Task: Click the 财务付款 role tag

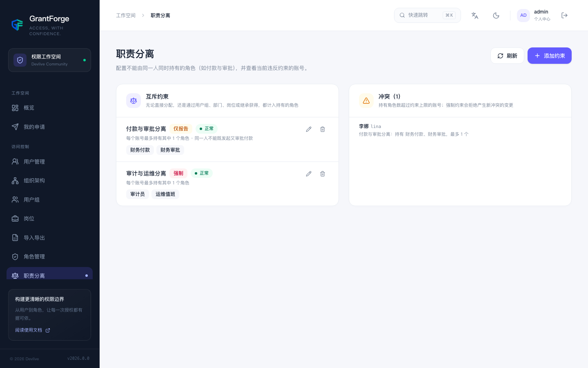Action: click(140, 150)
